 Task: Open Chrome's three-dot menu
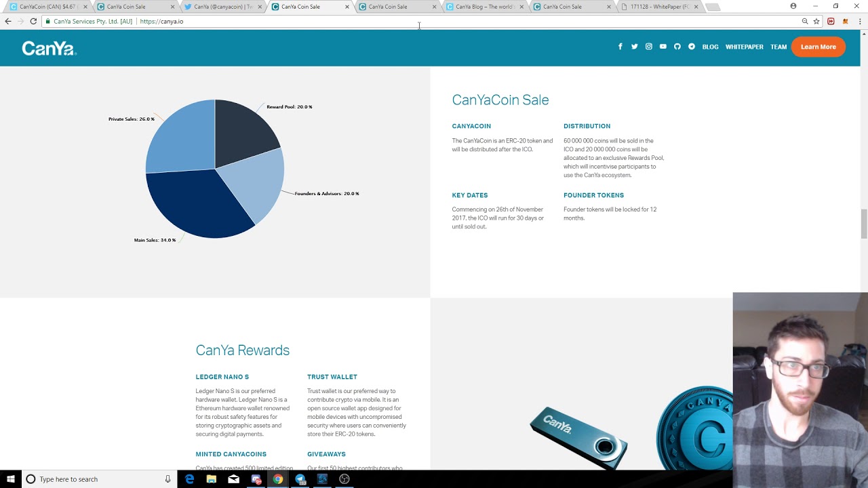[x=860, y=21]
